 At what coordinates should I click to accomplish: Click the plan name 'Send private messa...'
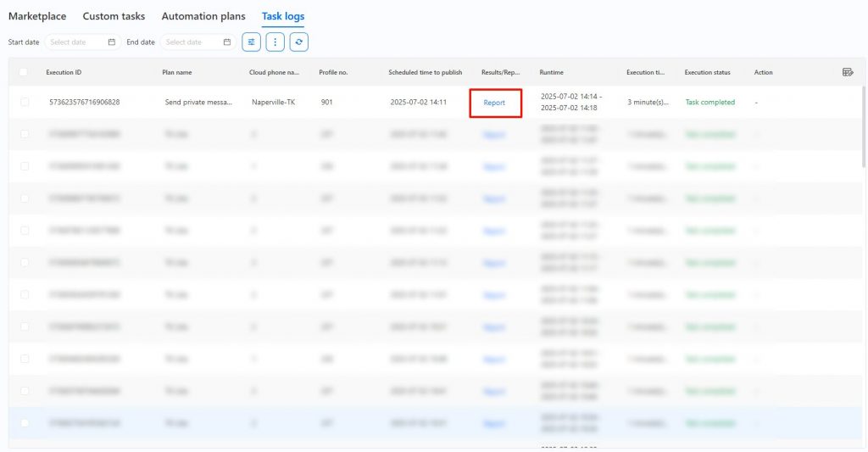click(198, 102)
